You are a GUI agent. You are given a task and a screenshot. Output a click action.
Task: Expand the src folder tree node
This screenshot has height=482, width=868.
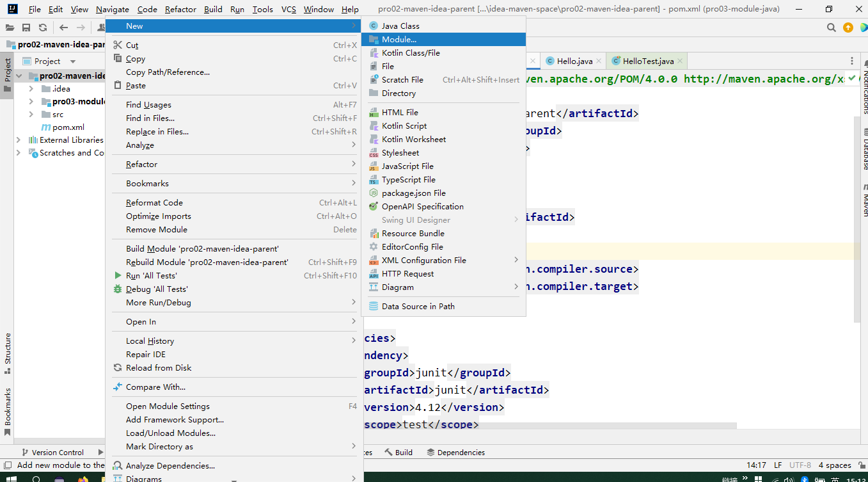pyautogui.click(x=31, y=114)
